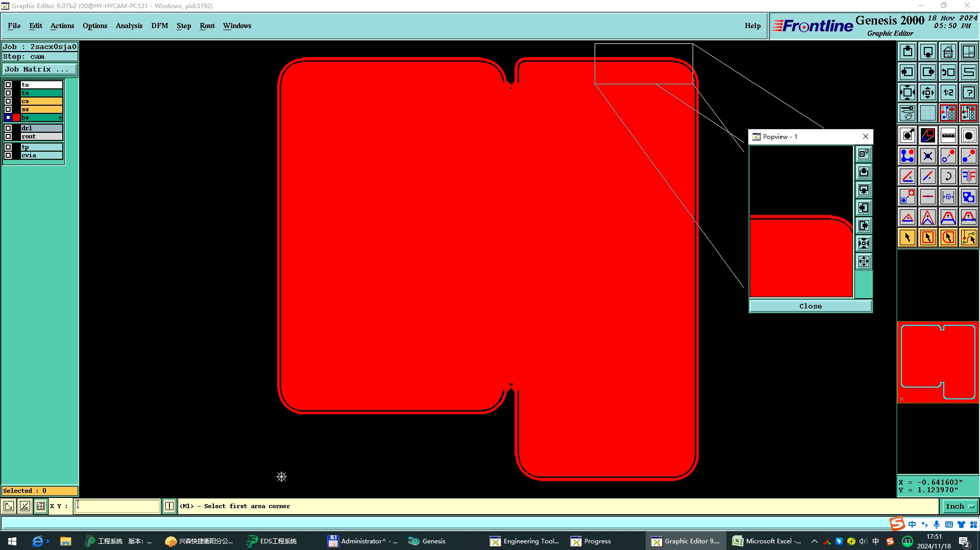
Task: Toggle the checkbox for layer ss
Action: point(8,109)
